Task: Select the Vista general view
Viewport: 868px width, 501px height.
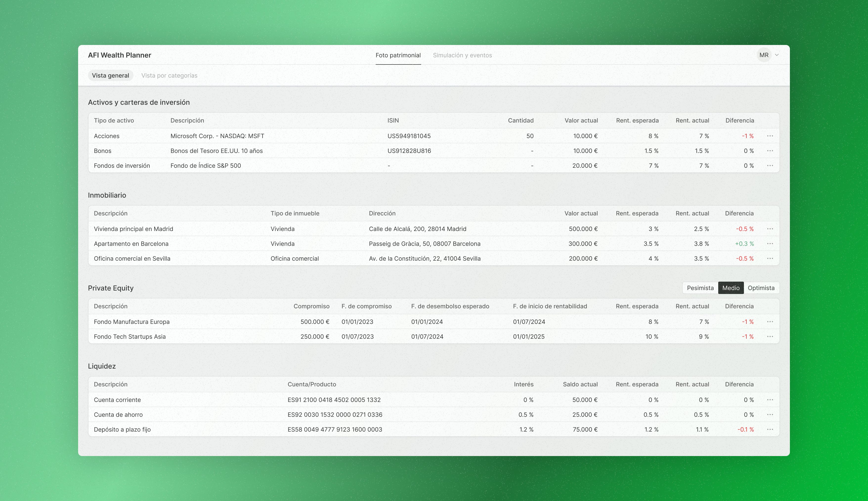Action: (x=110, y=75)
